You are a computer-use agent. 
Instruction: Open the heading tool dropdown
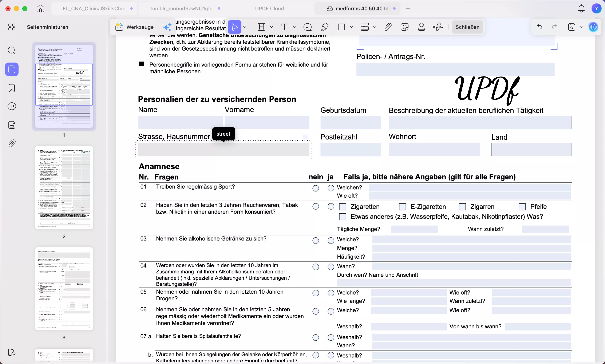click(271, 27)
